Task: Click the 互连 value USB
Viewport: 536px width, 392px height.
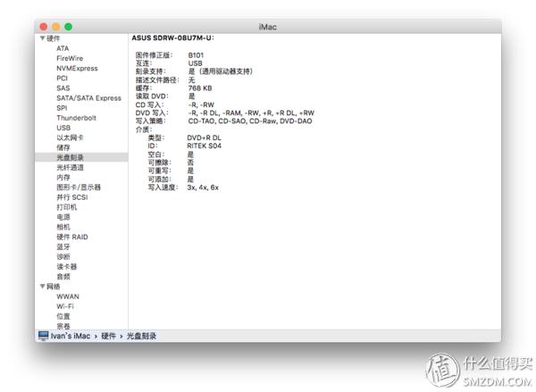Action: (x=195, y=63)
